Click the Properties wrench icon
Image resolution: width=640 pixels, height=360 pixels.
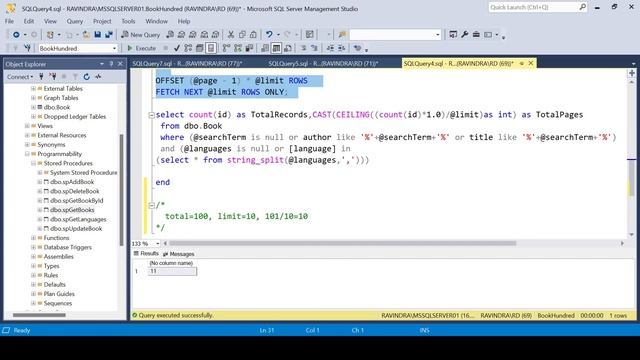point(464,35)
